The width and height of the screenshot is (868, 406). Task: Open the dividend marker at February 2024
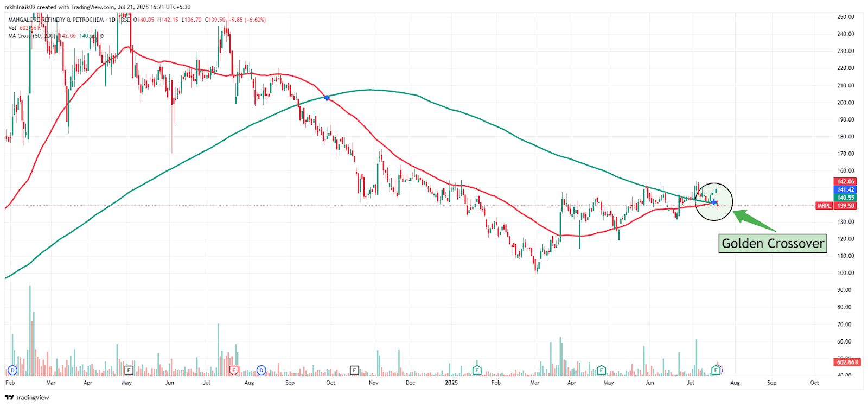tap(12, 370)
